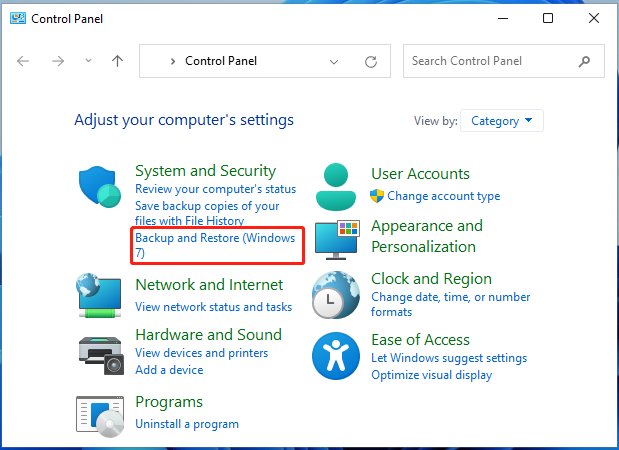Screen dimensions: 619x450
Task: Refresh the Control Panel view
Action: (x=371, y=62)
